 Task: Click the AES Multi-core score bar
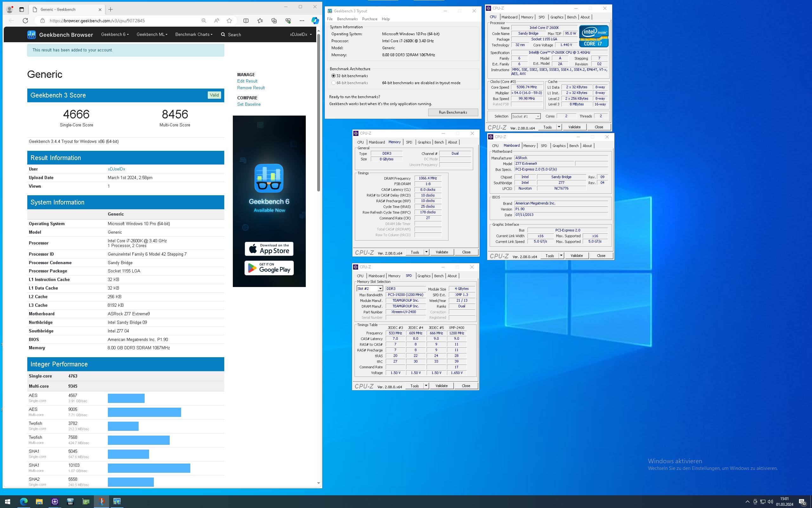(x=144, y=412)
